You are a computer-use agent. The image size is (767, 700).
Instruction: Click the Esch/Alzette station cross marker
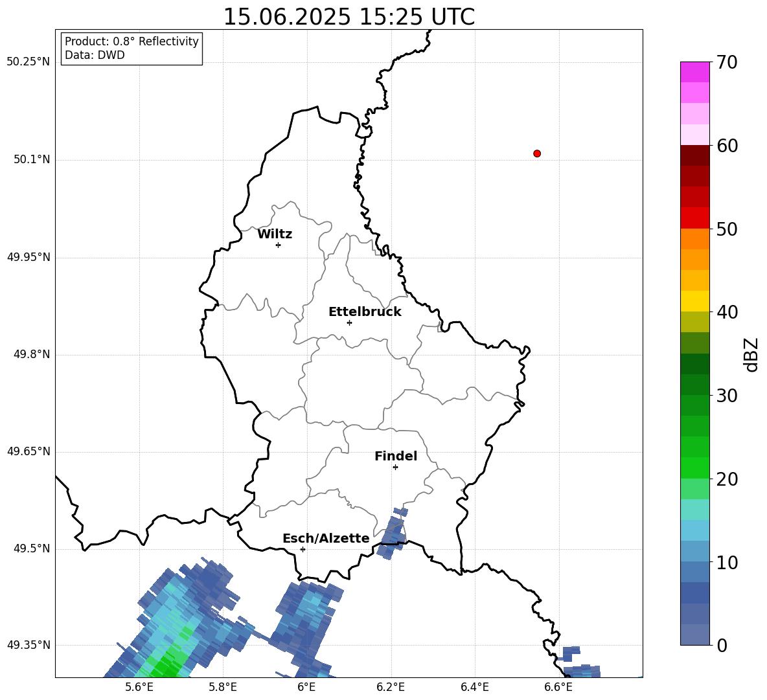(x=303, y=549)
